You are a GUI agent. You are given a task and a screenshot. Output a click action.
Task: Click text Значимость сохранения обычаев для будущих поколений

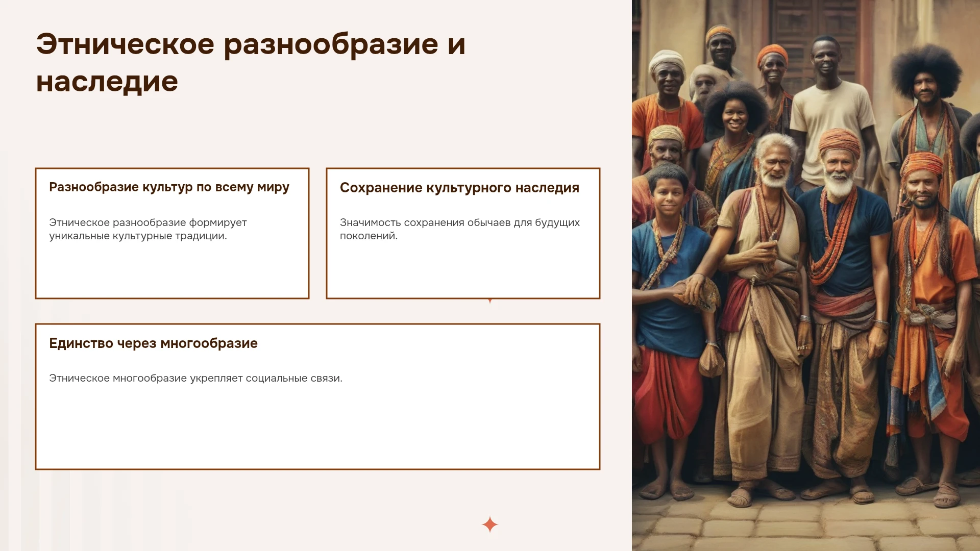point(460,229)
